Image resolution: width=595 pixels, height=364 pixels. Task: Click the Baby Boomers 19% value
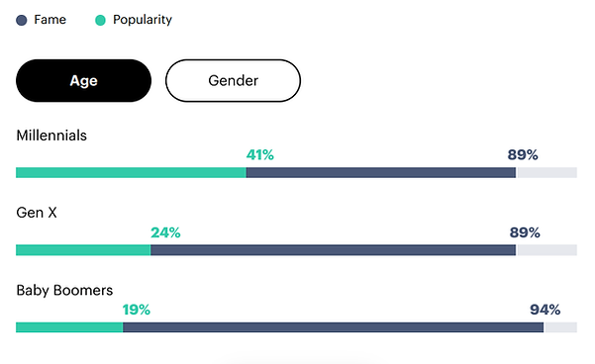pos(137,310)
